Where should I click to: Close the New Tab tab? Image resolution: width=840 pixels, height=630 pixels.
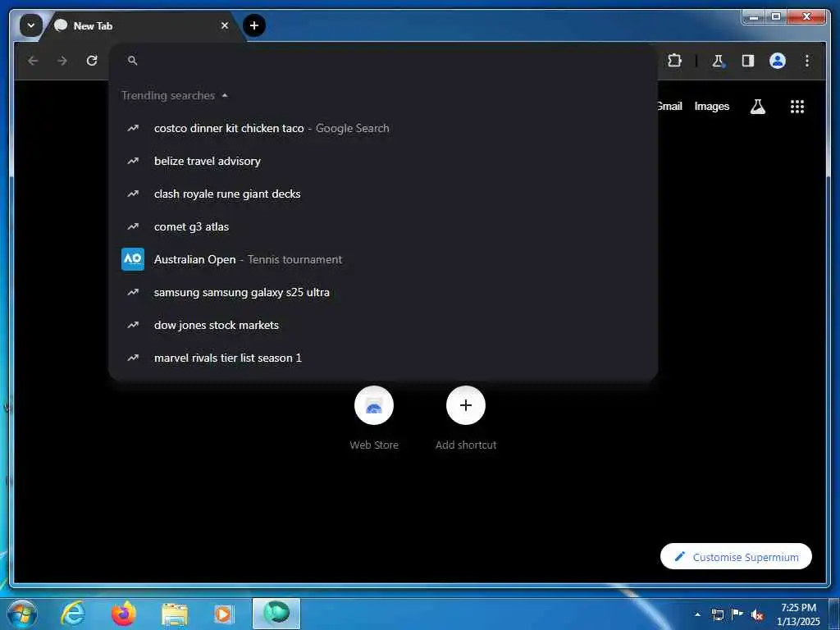point(225,25)
